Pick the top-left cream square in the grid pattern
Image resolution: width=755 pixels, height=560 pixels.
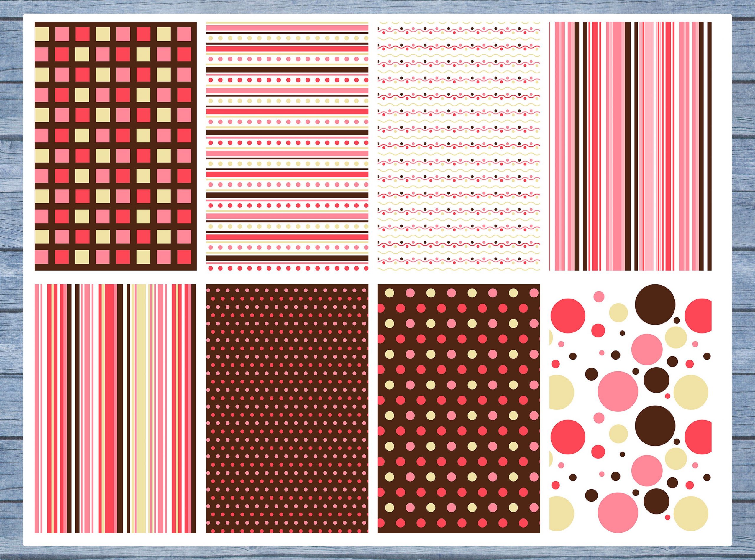point(42,34)
